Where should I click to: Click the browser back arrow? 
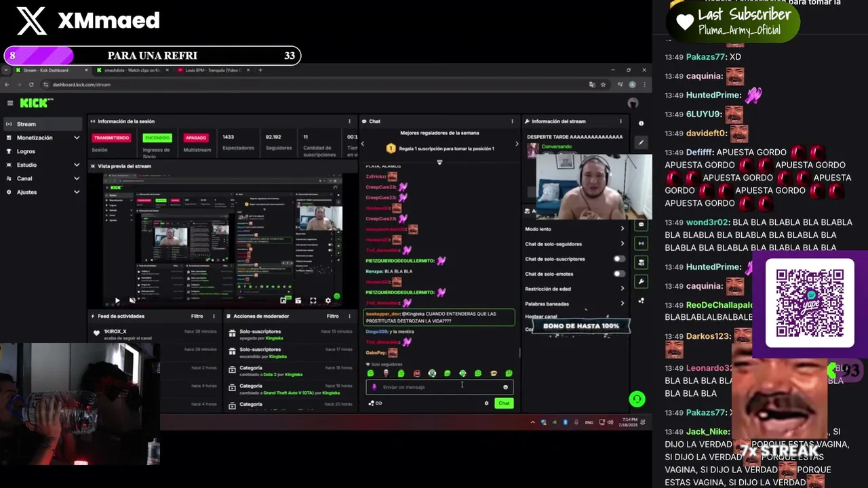point(7,85)
